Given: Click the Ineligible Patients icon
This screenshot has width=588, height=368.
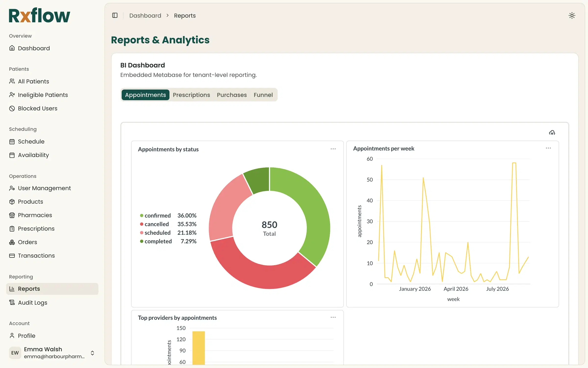Looking at the screenshot, I should click(12, 95).
